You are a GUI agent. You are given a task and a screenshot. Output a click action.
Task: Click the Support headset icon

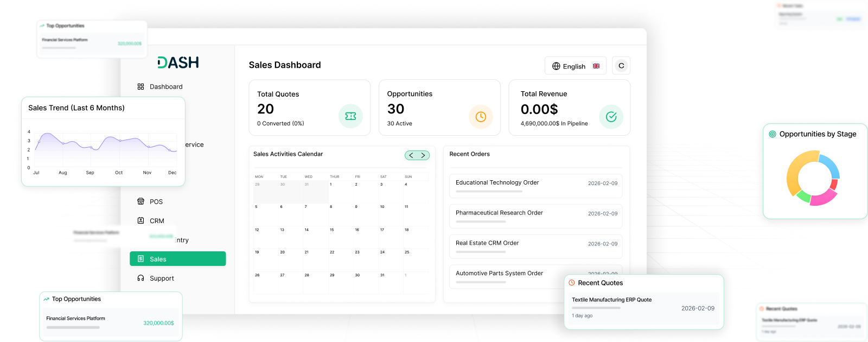tap(141, 278)
